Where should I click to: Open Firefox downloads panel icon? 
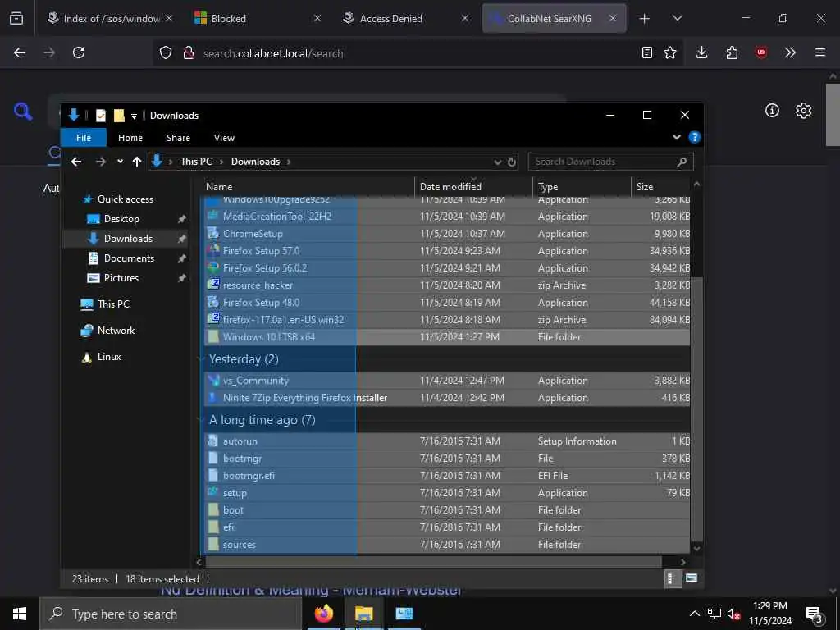[702, 52]
